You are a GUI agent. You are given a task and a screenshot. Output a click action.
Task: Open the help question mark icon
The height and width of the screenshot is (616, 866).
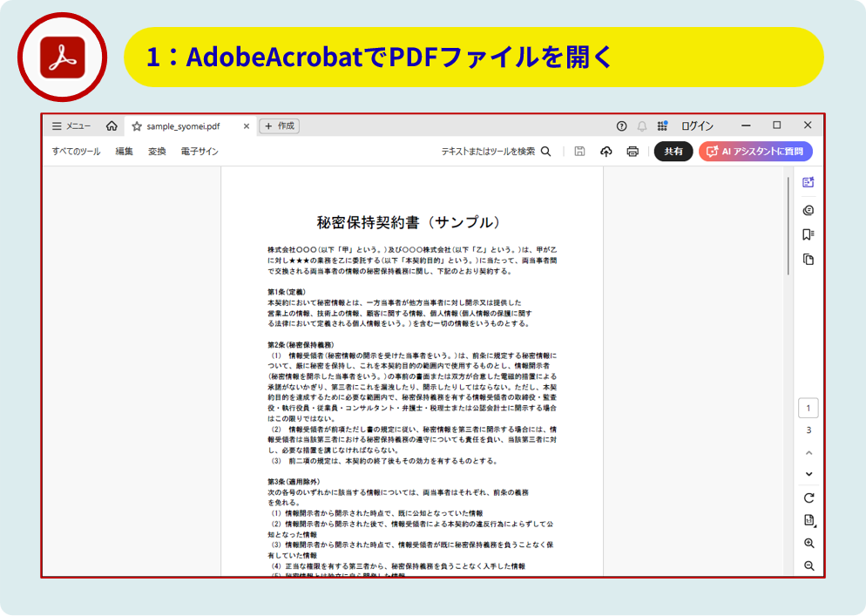621,125
